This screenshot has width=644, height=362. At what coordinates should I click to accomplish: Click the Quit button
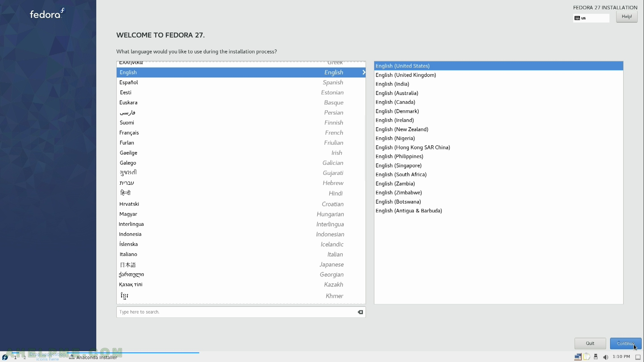coord(590,343)
